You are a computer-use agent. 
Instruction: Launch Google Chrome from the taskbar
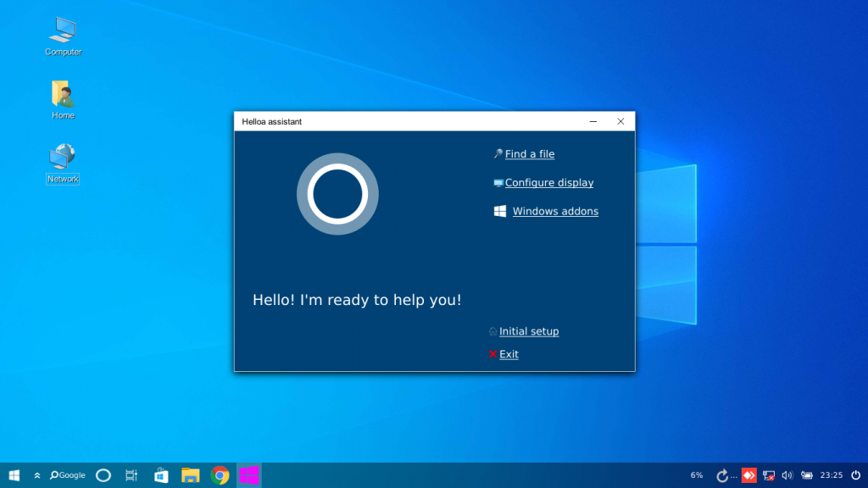(220, 474)
